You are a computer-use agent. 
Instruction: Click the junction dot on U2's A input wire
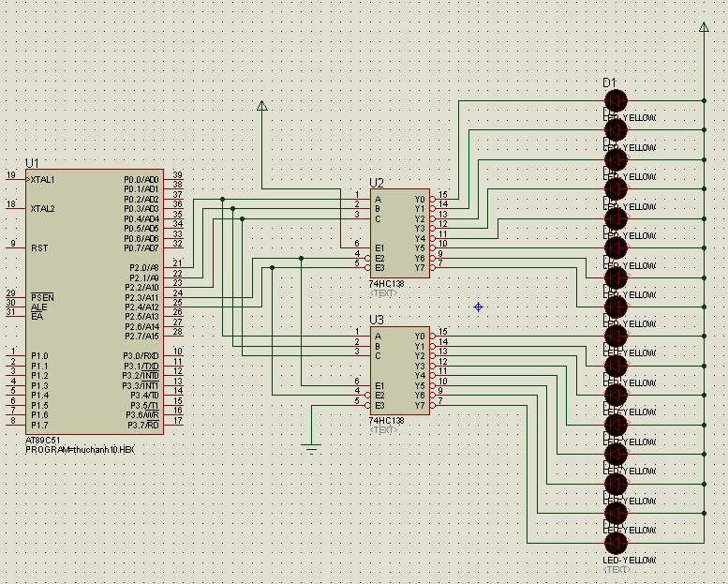point(223,200)
